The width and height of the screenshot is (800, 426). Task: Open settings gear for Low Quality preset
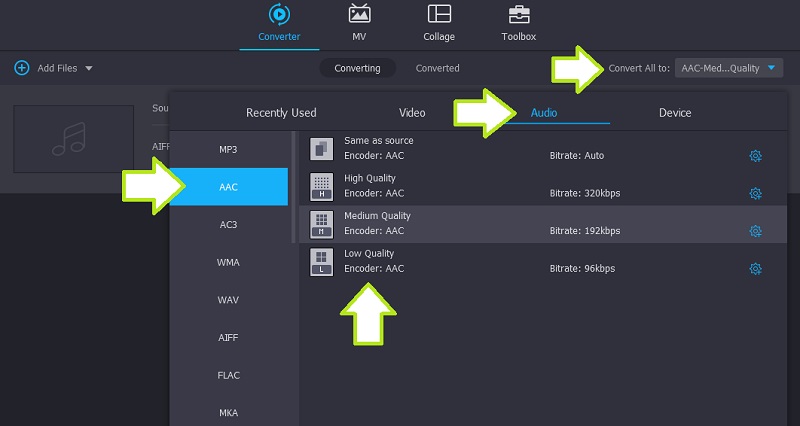[x=756, y=269]
